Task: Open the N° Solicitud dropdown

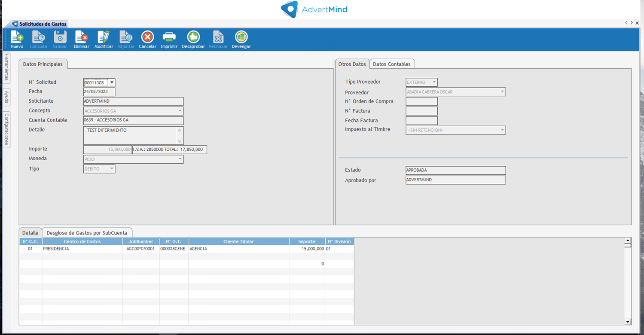Action: pos(112,82)
